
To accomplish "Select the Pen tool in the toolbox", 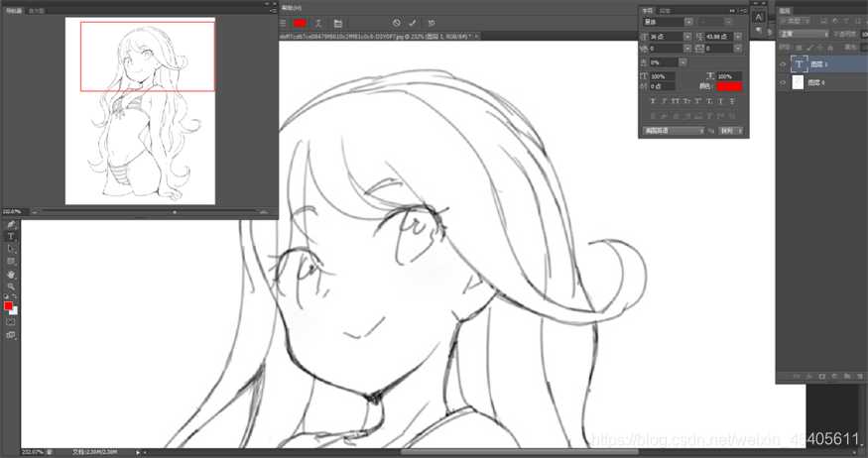I will coord(11,225).
